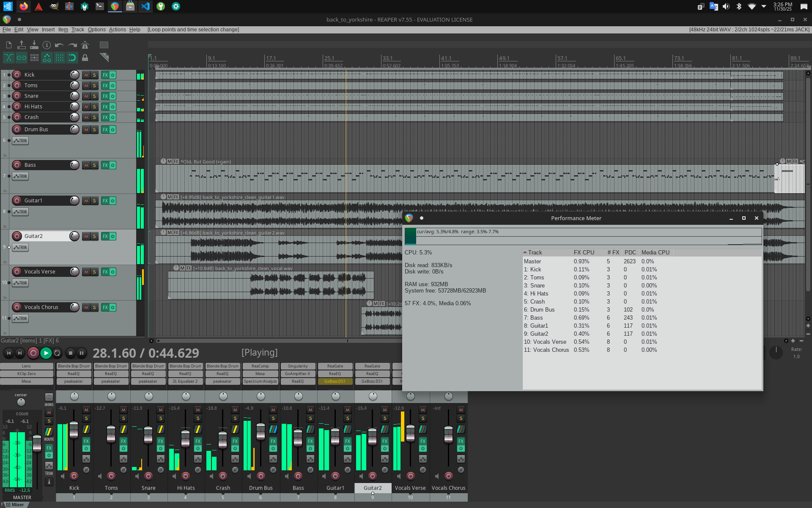Screen dimensions: 812x508
Task: Open the Actions menu
Action: pyautogui.click(x=117, y=30)
